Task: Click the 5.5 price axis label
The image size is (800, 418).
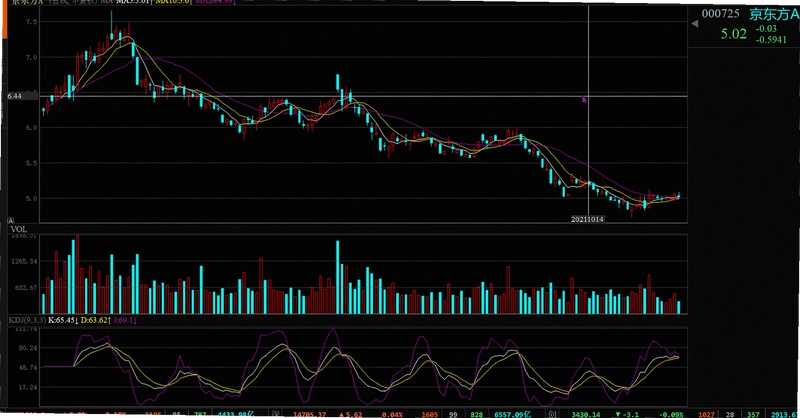Action: point(31,163)
